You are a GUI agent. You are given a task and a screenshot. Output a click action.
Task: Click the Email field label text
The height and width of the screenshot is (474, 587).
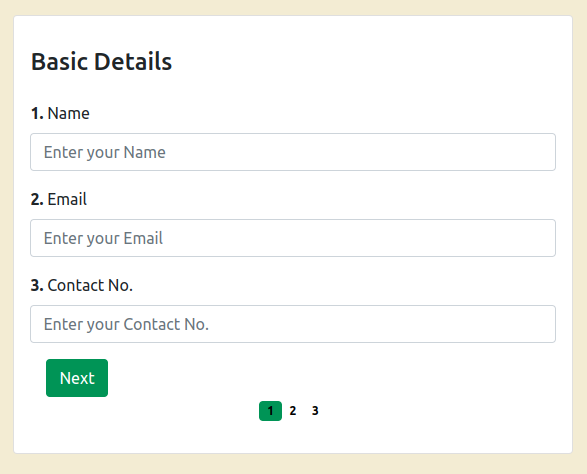click(67, 199)
